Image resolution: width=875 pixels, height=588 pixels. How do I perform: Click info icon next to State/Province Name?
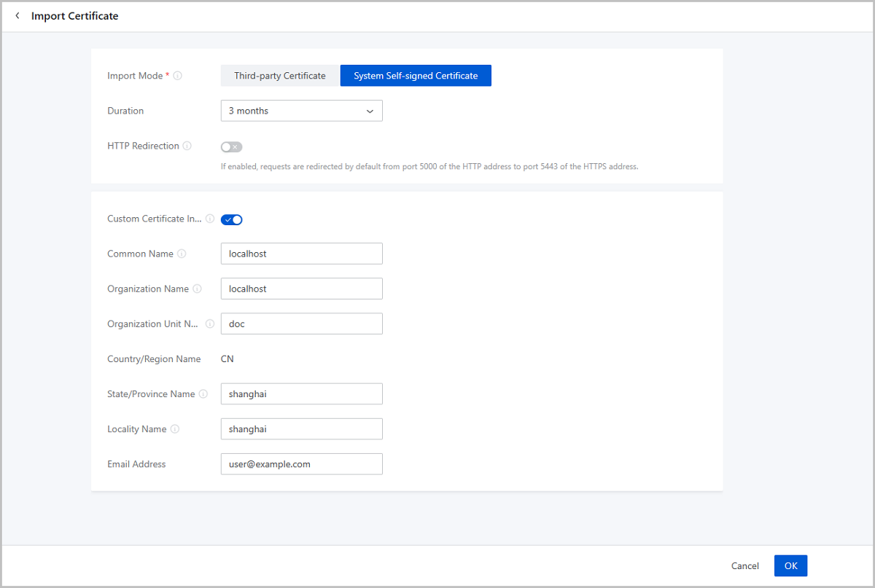coord(203,394)
